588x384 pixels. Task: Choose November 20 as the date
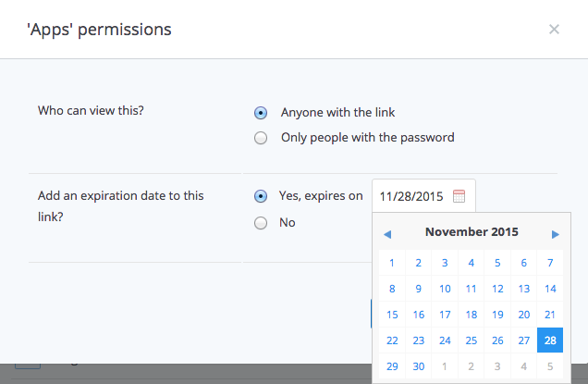524,315
